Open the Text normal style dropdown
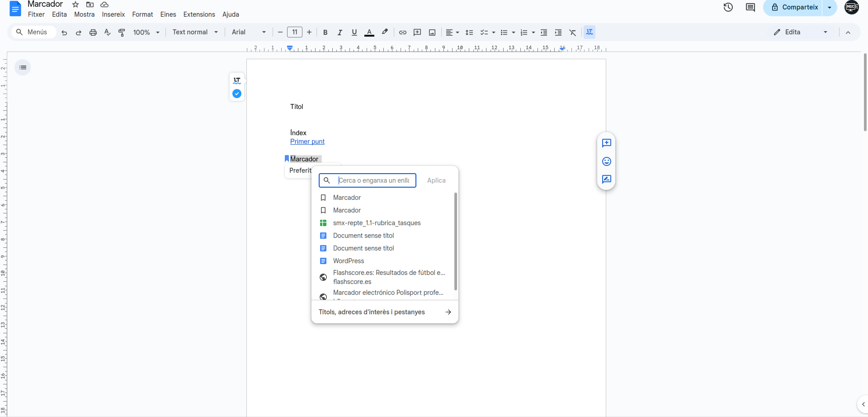The image size is (868, 417). coord(195,32)
